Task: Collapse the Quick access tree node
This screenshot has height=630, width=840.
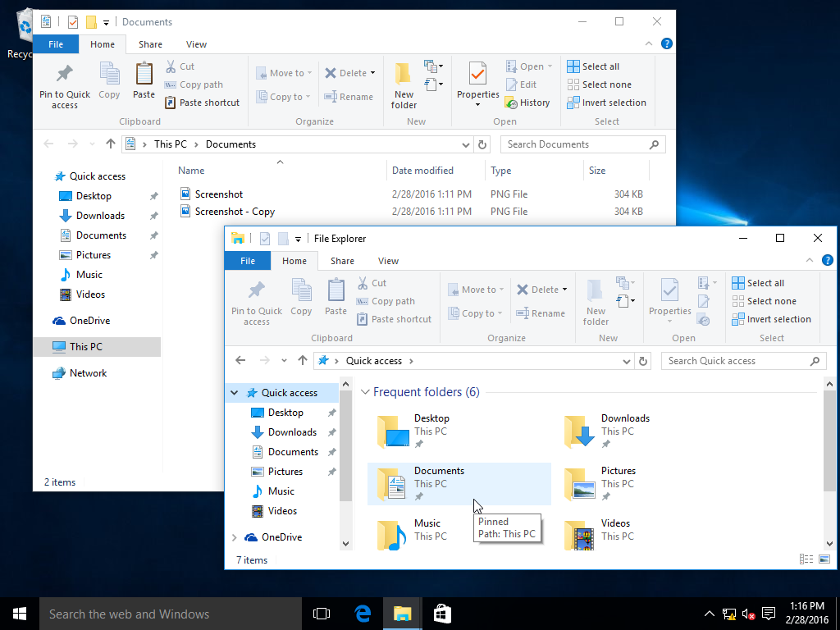Action: point(234,393)
